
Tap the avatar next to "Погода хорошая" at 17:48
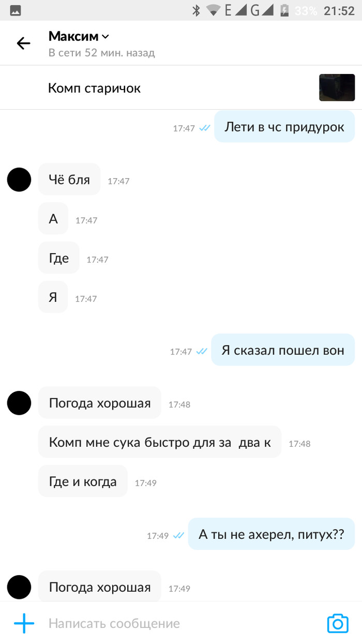point(19,403)
